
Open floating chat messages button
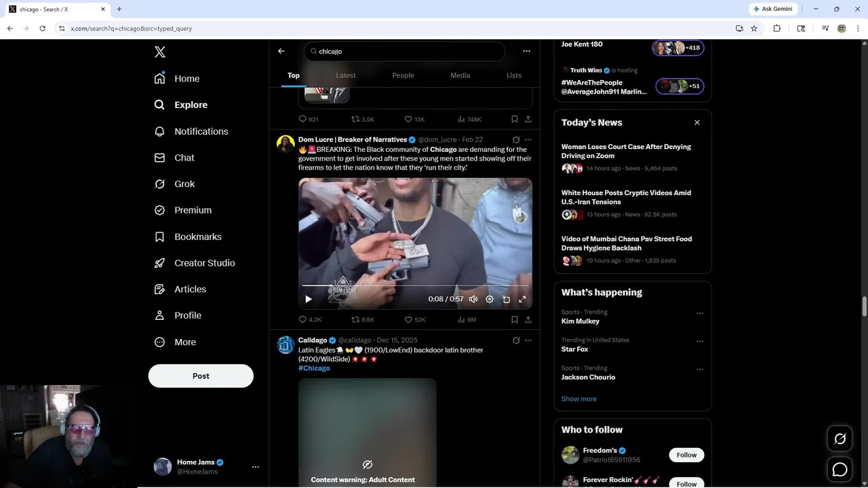(840, 469)
